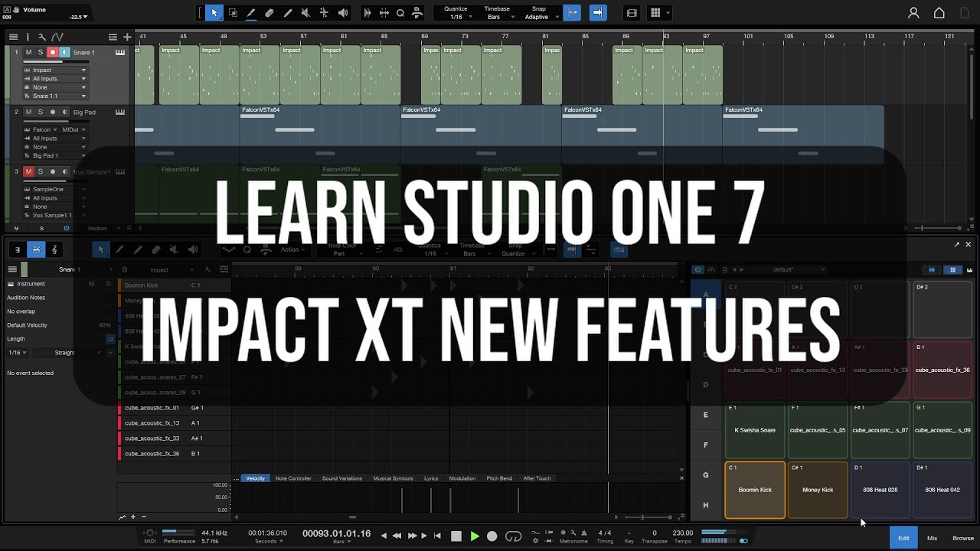Toggle record arm on Snare 1
The image size is (980, 551).
coord(53,52)
